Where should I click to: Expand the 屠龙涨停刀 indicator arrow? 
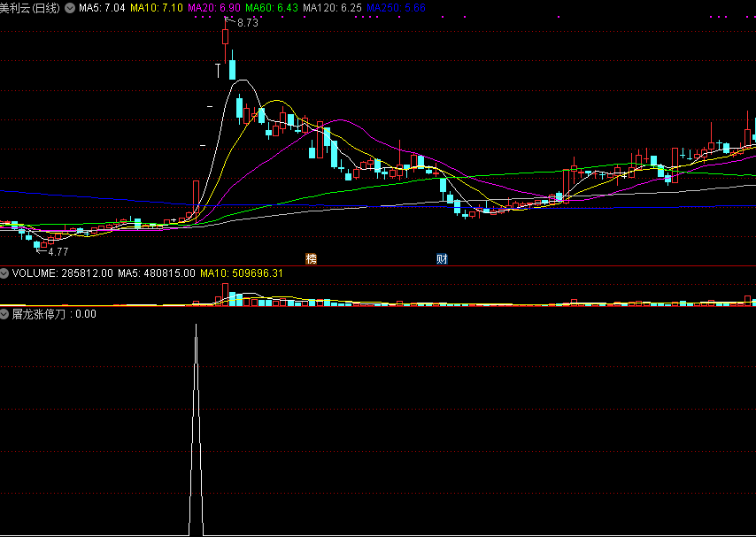click(5, 313)
